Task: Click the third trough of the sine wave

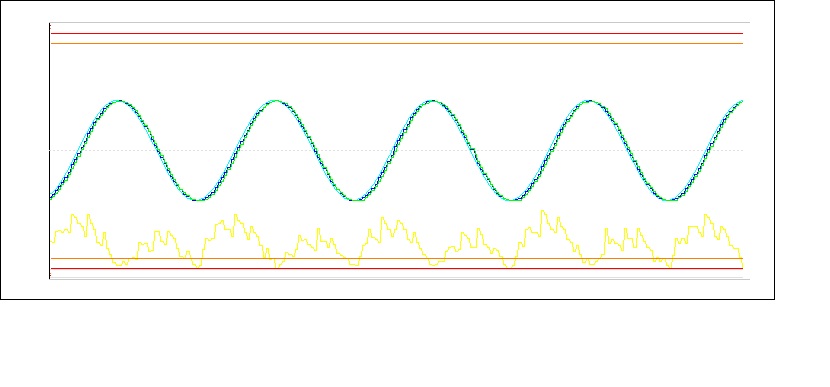Action: [x=511, y=200]
